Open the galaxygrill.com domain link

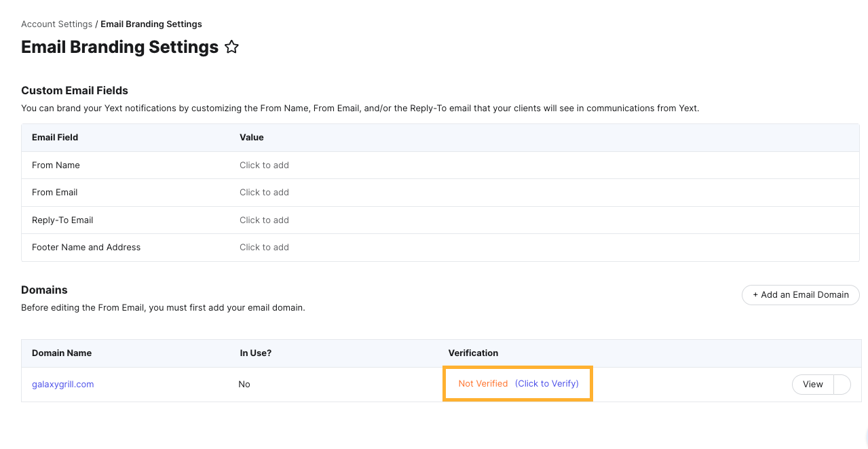coord(62,384)
